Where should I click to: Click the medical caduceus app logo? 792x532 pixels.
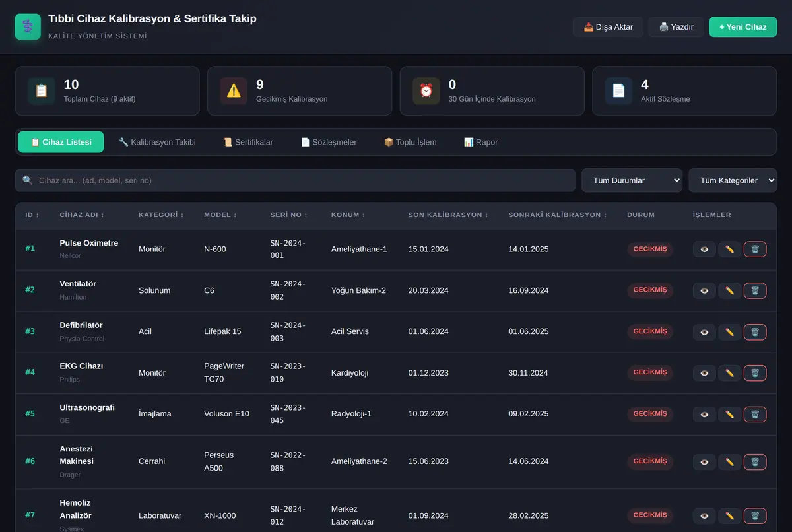pyautogui.click(x=28, y=26)
